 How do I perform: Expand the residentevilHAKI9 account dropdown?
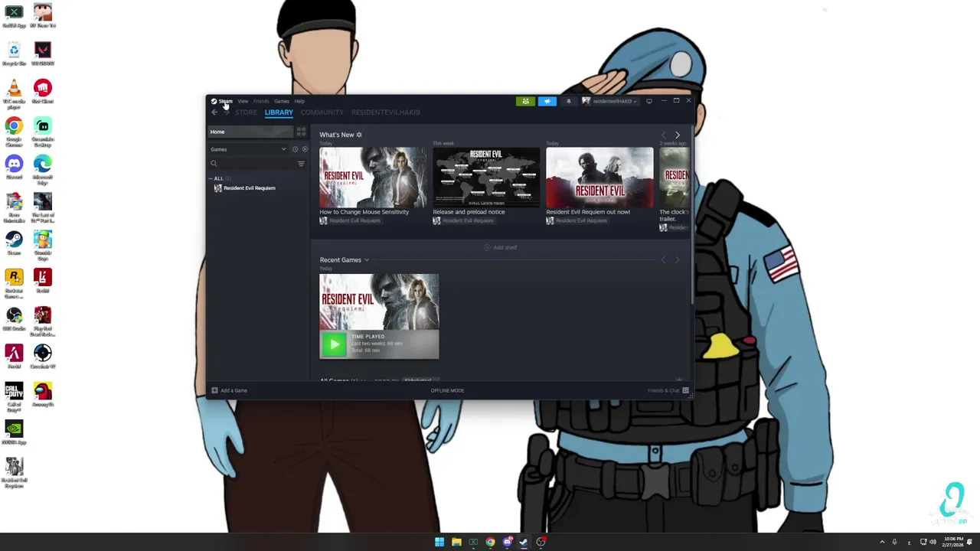click(x=610, y=101)
